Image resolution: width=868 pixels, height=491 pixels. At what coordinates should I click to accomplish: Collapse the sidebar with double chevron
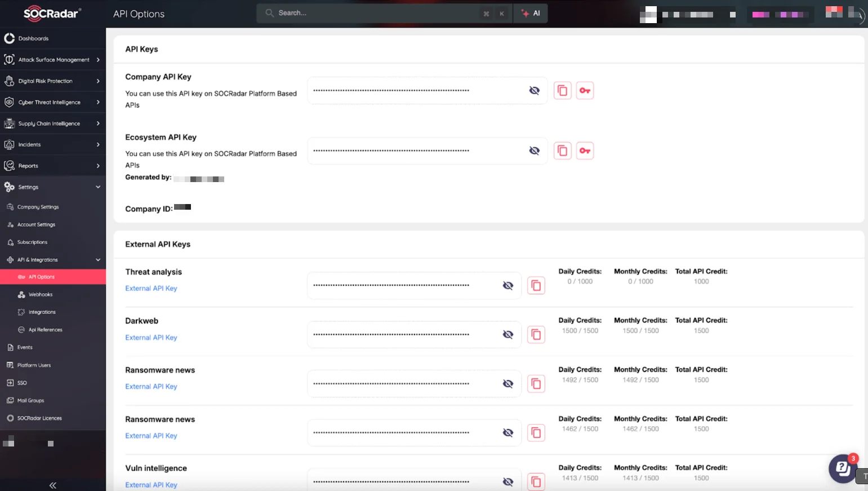tap(53, 485)
